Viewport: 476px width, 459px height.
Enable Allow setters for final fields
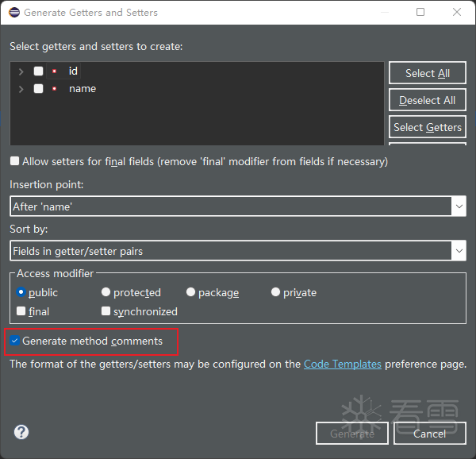point(15,161)
